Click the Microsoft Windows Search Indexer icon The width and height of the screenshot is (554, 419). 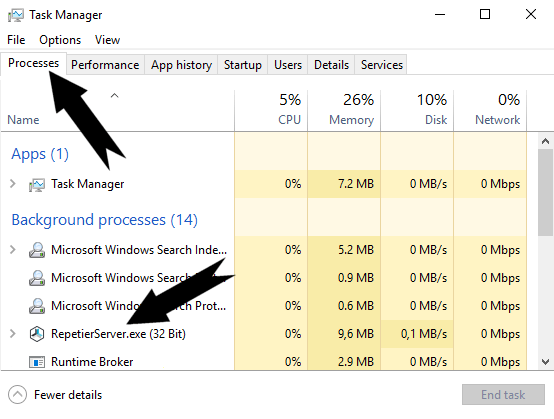click(x=37, y=250)
